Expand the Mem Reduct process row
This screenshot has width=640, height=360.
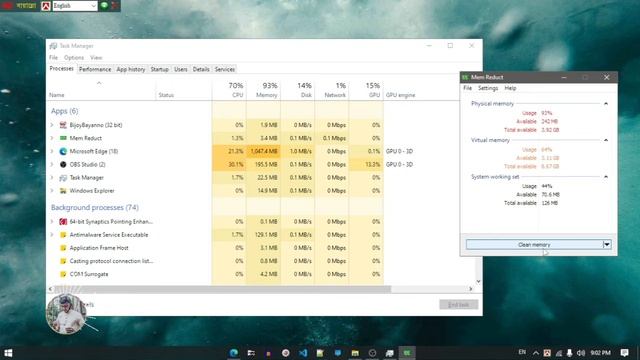52,138
